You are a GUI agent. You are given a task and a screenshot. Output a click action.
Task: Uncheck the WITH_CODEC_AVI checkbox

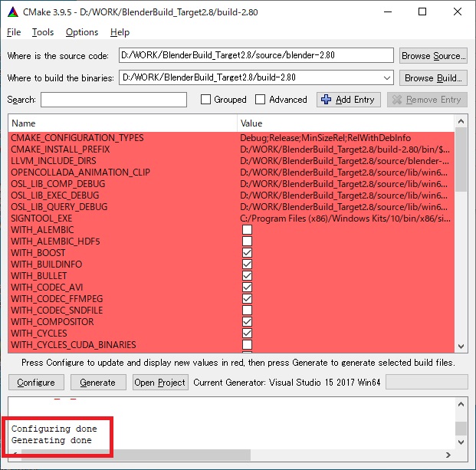[247, 288]
